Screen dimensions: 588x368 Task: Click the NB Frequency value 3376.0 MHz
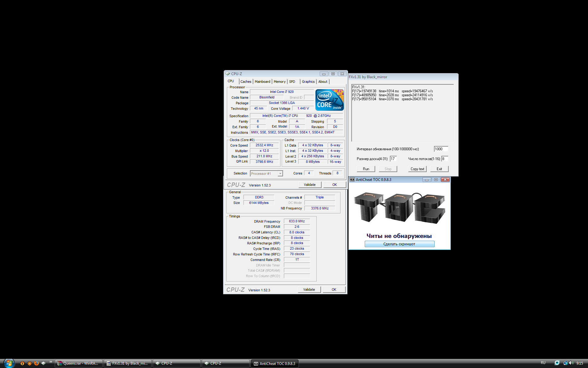tap(320, 209)
